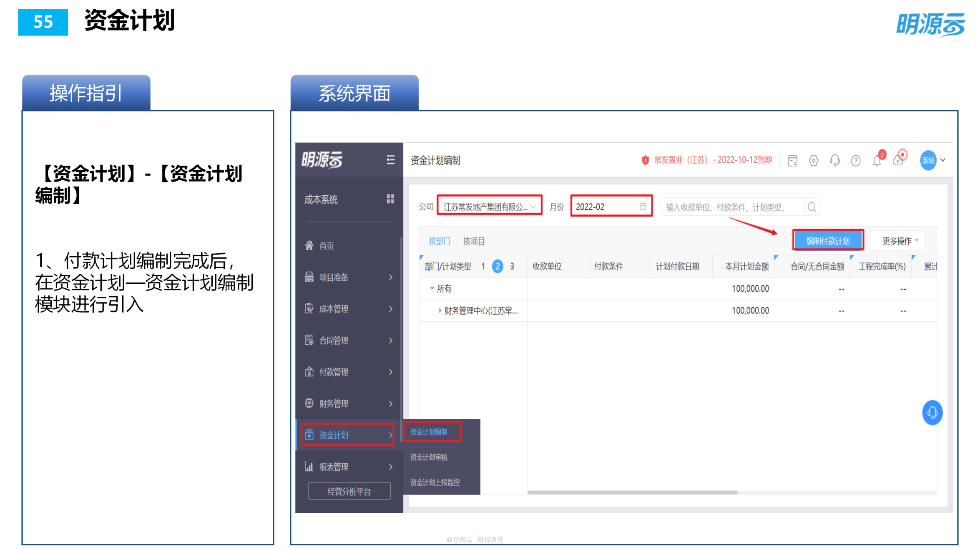Open the 付款管理 sidebar icon
Viewport: 980px width, 550px height.
pos(309,372)
